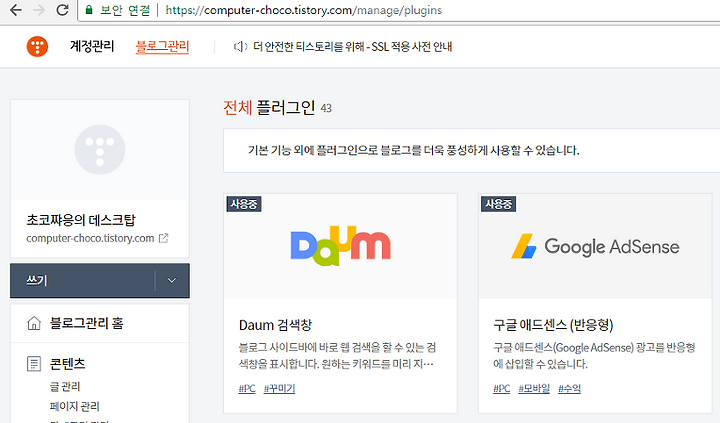Open computer-choco.tistory.com blog link

tap(90, 238)
